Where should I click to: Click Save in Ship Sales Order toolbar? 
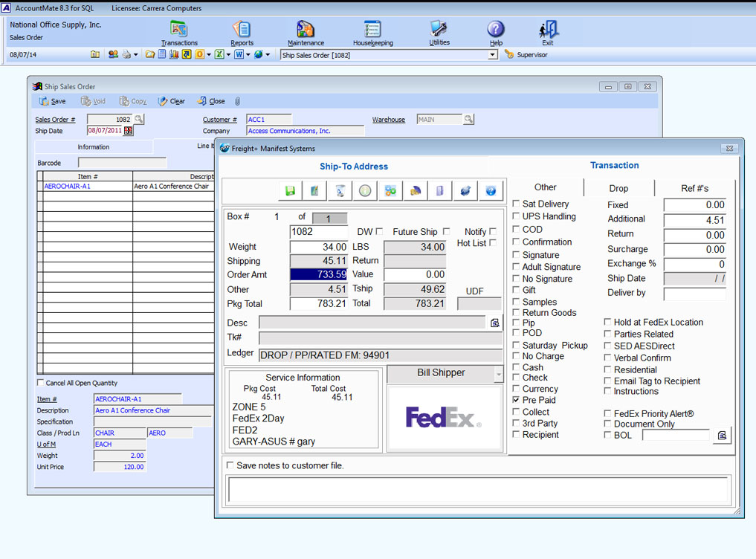click(52, 101)
